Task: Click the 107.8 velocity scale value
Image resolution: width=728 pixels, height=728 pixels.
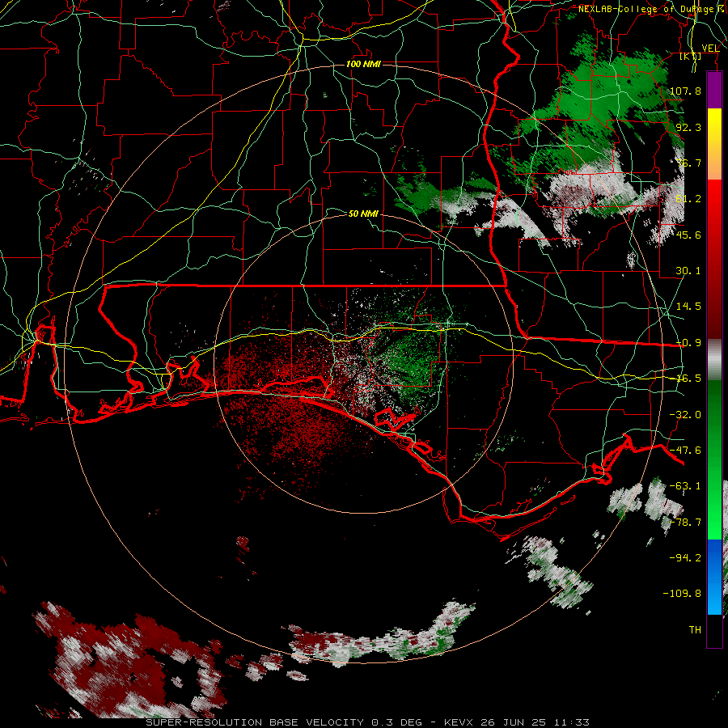Action: 685,91
